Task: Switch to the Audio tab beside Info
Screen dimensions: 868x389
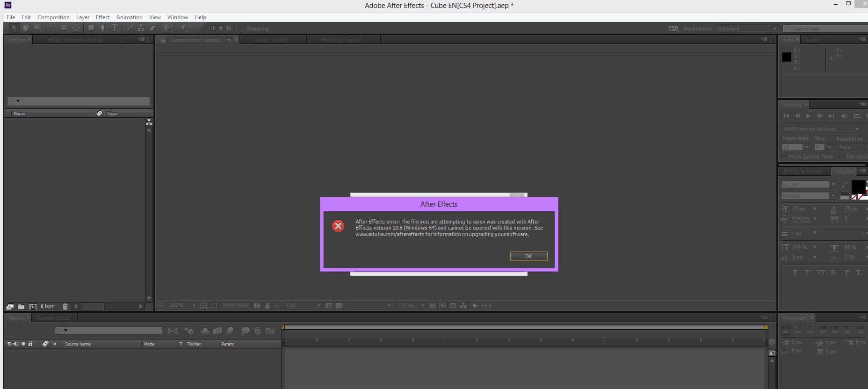Action: [813, 40]
